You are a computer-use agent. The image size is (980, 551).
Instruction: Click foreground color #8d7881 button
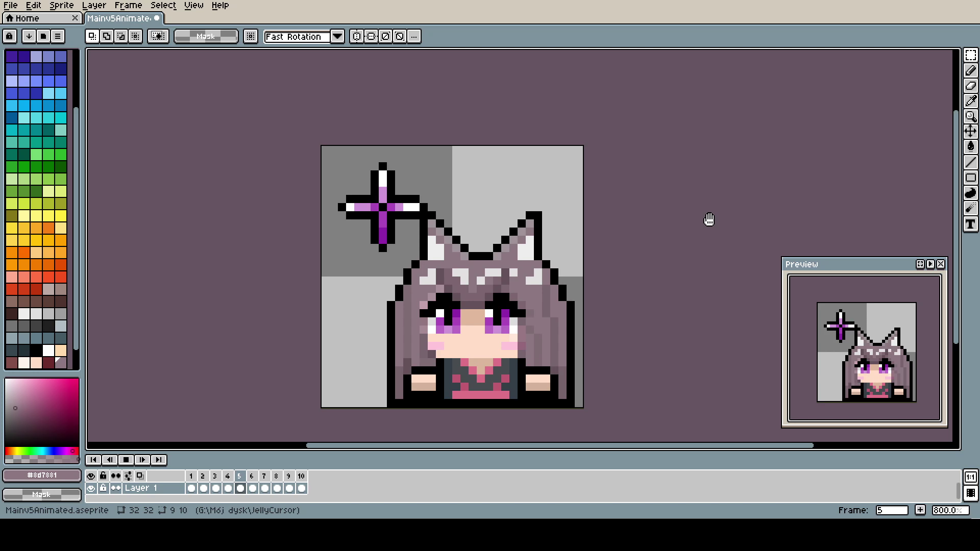click(42, 475)
